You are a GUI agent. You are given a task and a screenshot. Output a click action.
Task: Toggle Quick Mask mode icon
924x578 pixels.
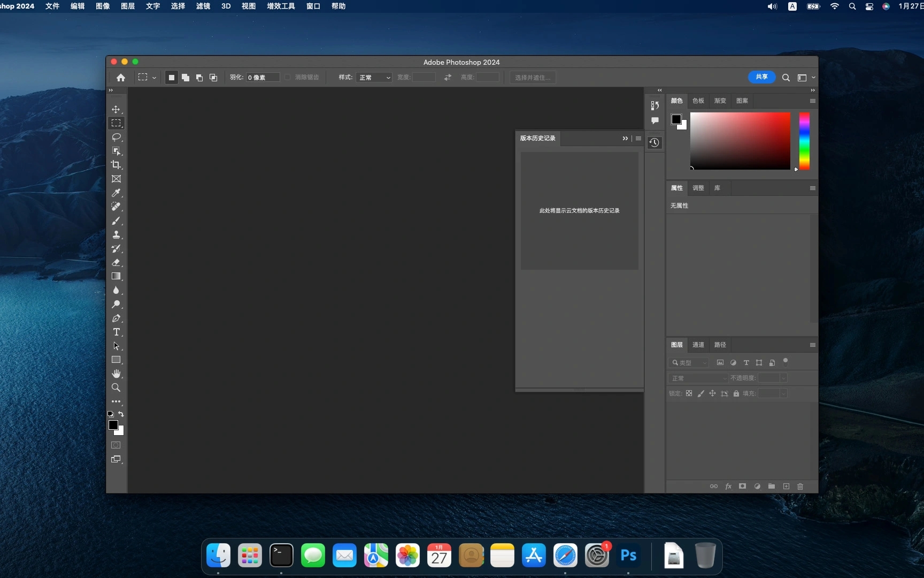click(116, 445)
